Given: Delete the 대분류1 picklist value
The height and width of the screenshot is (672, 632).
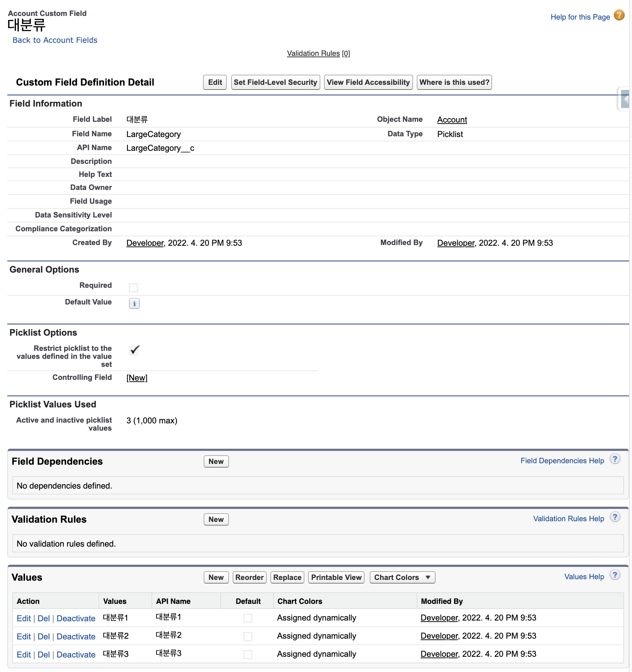Looking at the screenshot, I should (43, 618).
